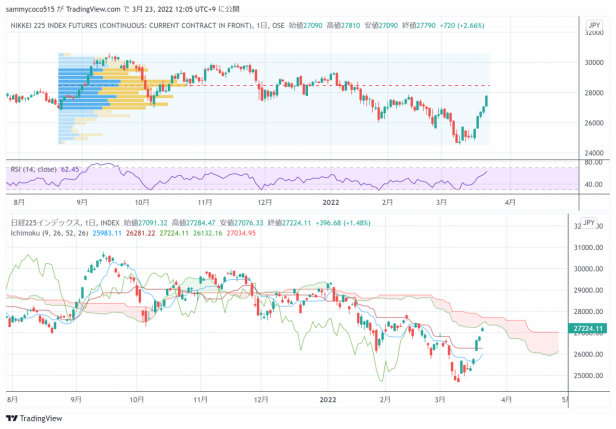Click the JPY currency label on lower chart
Image resolution: width=616 pixels, height=429 pixels.
(588, 222)
